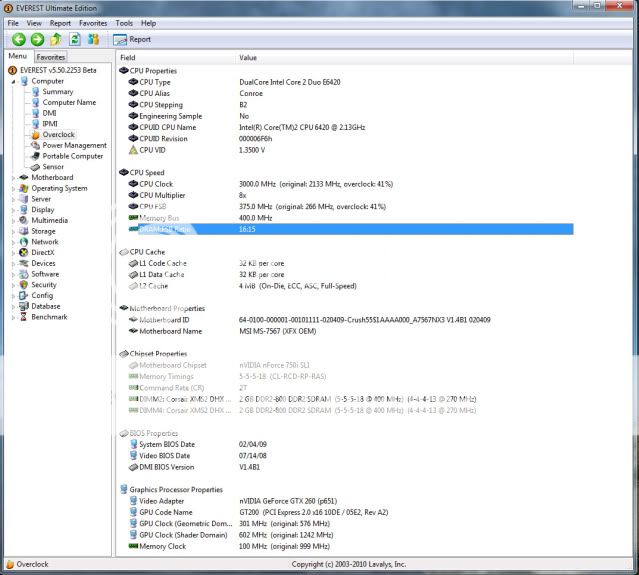Image resolution: width=639 pixels, height=575 pixels.
Task: Select the CPU Multiplier row
Action: coord(350,195)
